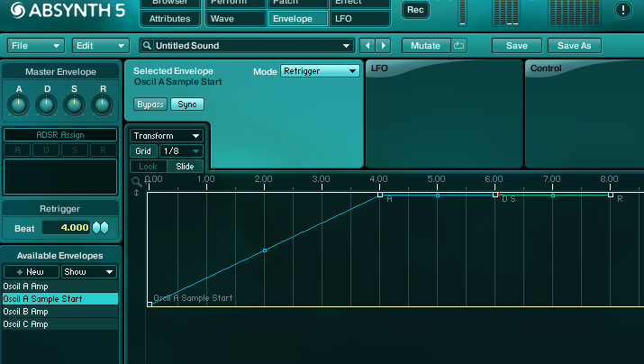Select Oscil A Sample Start envelope
This screenshot has height=364, width=644.
pos(60,298)
